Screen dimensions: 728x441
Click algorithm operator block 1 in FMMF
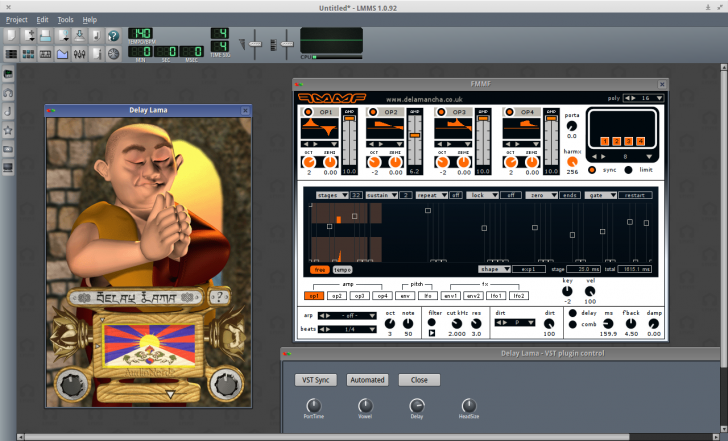[604, 141]
